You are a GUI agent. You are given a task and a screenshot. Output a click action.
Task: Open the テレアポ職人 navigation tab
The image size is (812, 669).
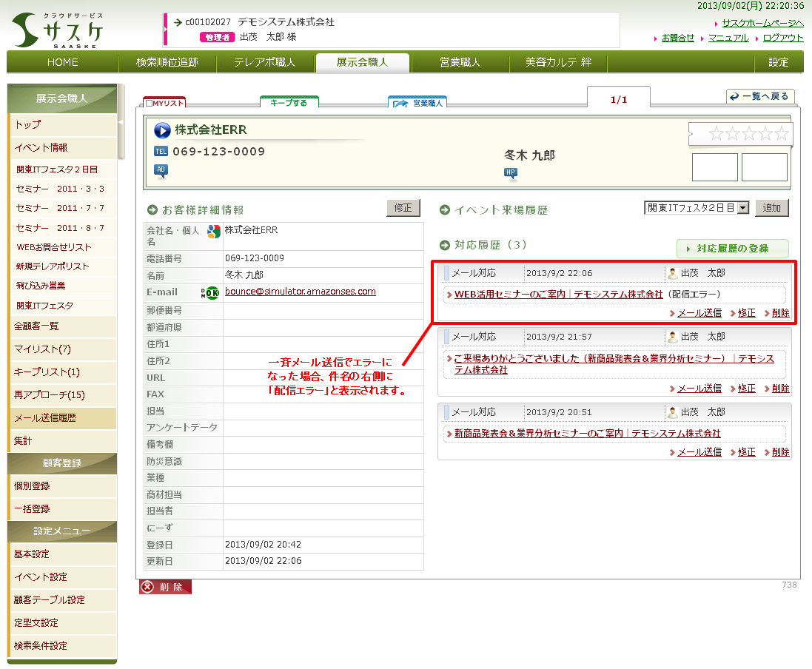pyautogui.click(x=264, y=62)
